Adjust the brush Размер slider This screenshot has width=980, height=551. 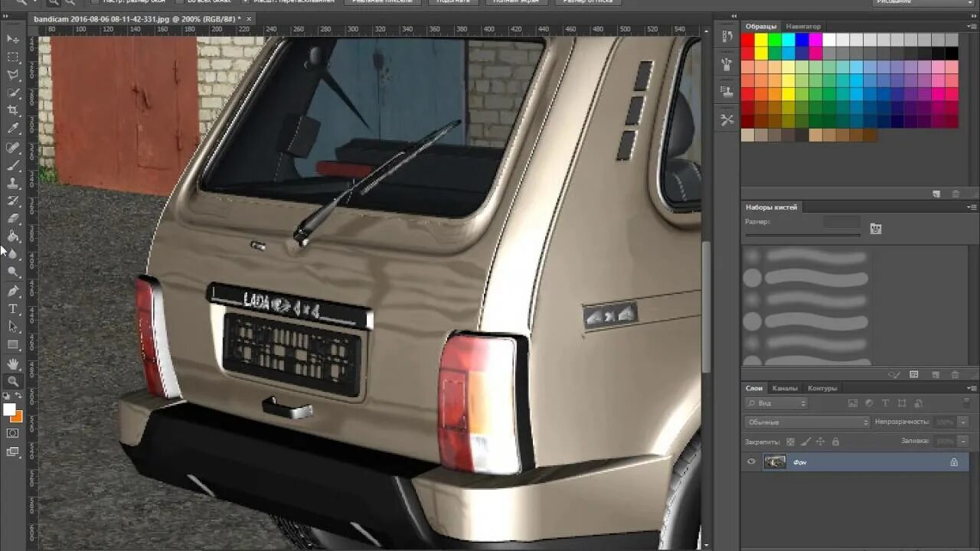click(x=802, y=235)
